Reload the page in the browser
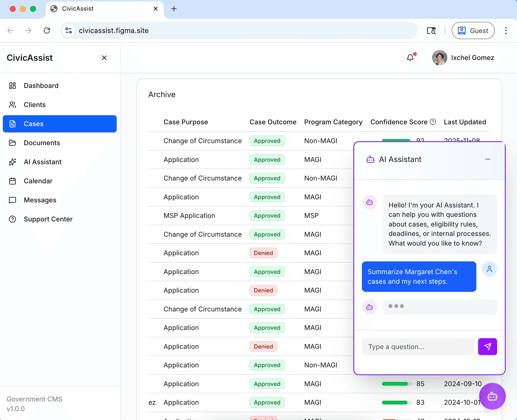Viewport: 517px width, 420px height. tap(47, 31)
